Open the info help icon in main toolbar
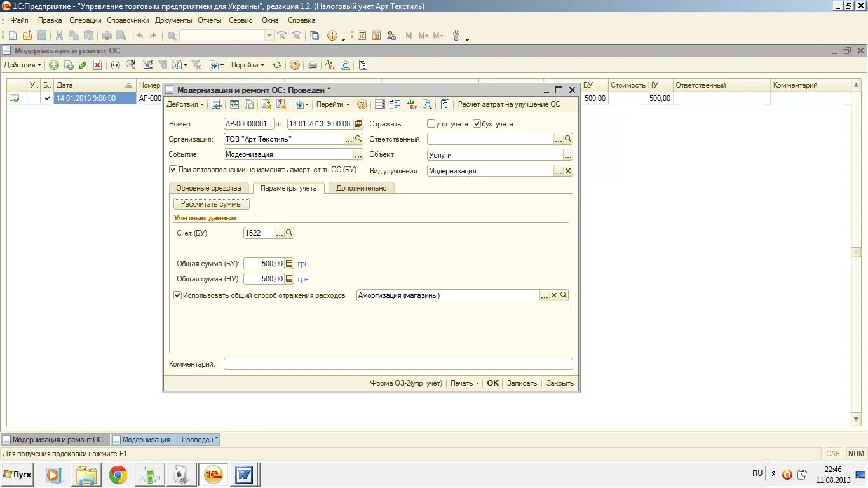This screenshot has width=868, height=488. [x=332, y=36]
